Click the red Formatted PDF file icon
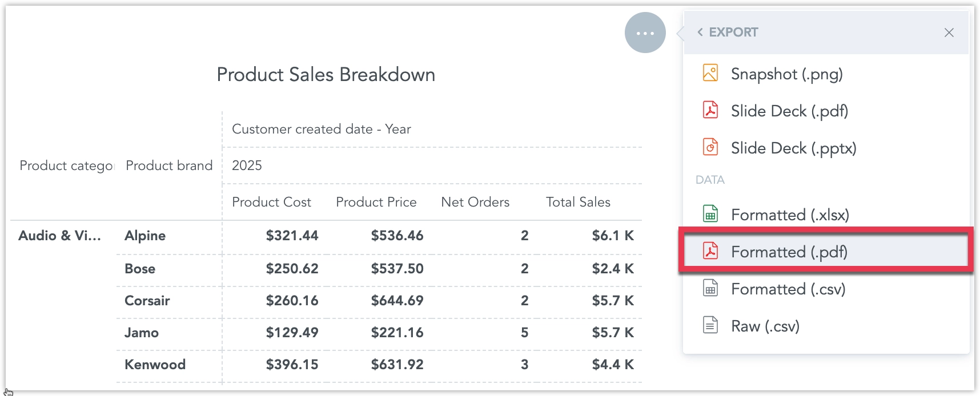980x396 pixels. (710, 251)
